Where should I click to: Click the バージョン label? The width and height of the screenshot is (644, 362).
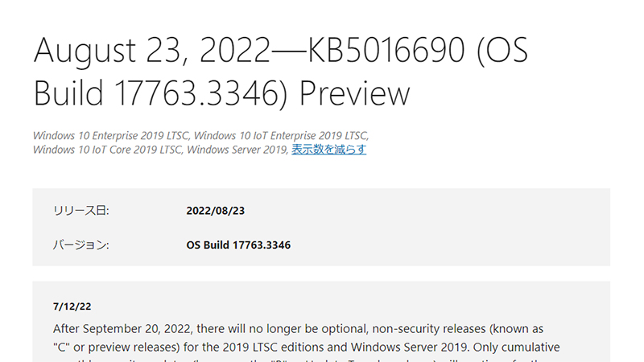click(80, 245)
